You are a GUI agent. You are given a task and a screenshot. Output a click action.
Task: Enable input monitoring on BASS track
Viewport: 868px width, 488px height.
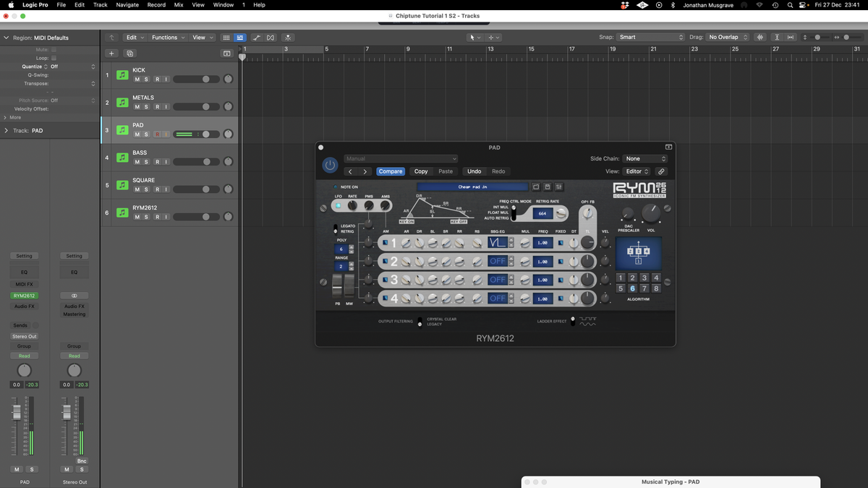coord(166,162)
